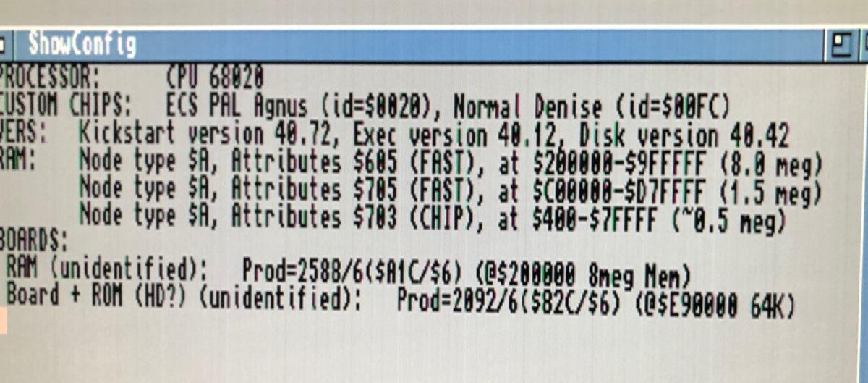
Task: Click the ShowConfig window title text
Action: click(x=81, y=44)
